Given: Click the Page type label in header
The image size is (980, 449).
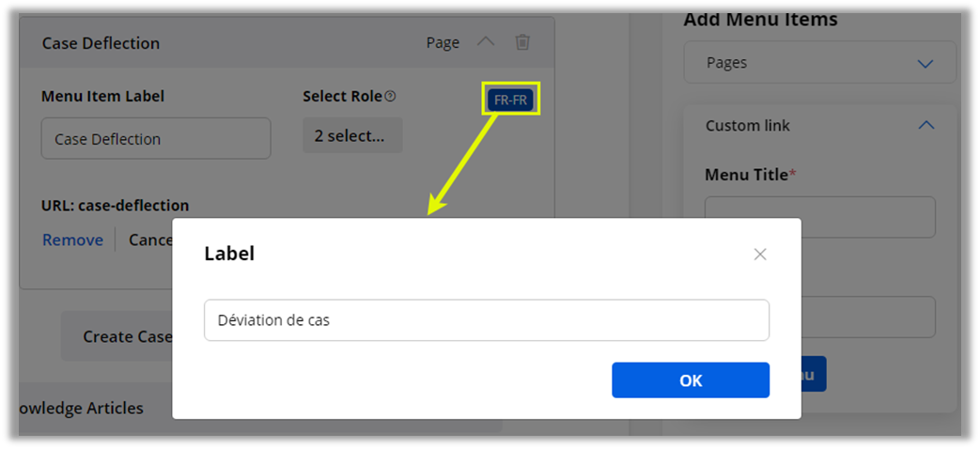Looking at the screenshot, I should point(443,42).
